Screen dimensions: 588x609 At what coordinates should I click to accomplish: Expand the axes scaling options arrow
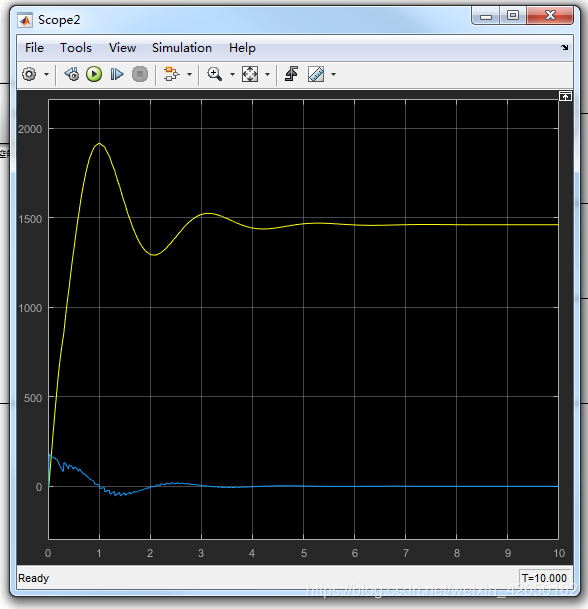pos(267,74)
